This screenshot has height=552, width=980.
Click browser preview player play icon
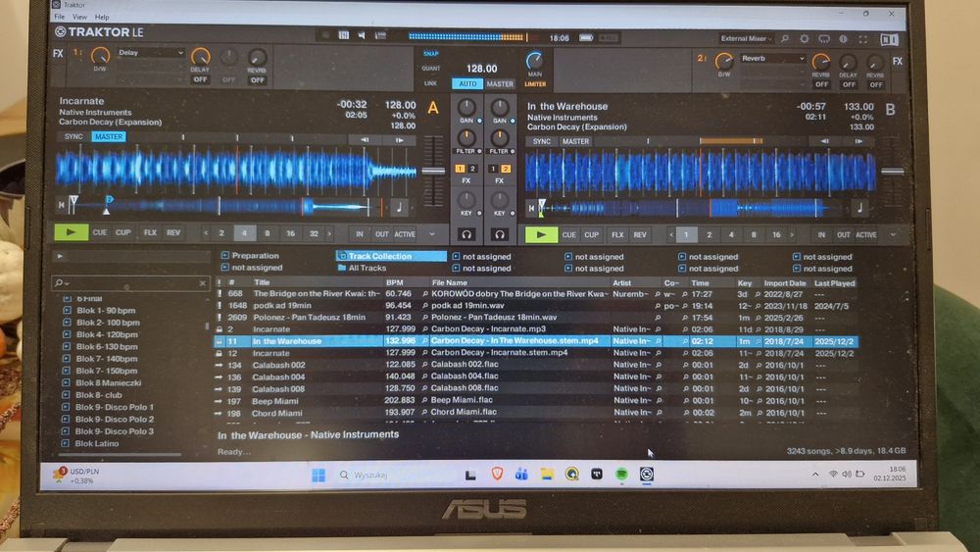(60, 256)
